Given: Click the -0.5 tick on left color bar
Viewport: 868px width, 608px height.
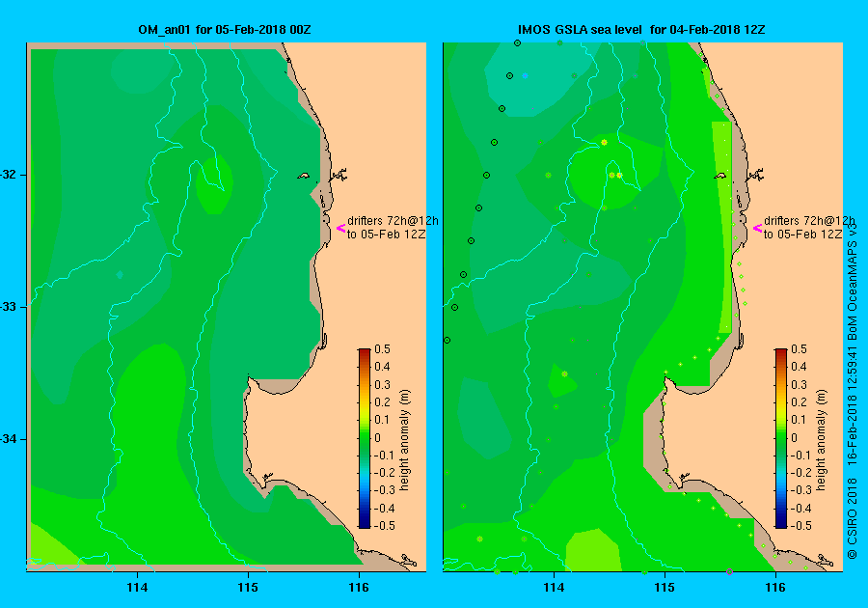Looking at the screenshot, I should tap(384, 526).
